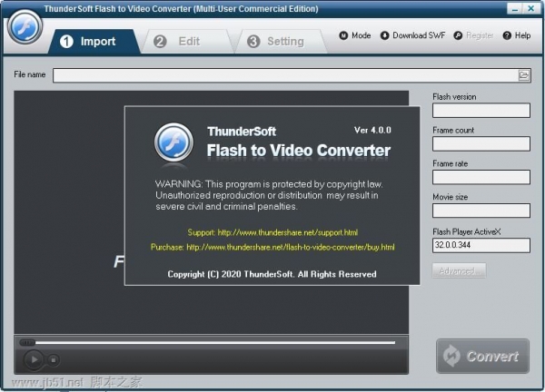Click the Flash Player ActiveX field showing 32.0.0.344
Screen dimensions: 545x392
click(x=481, y=245)
